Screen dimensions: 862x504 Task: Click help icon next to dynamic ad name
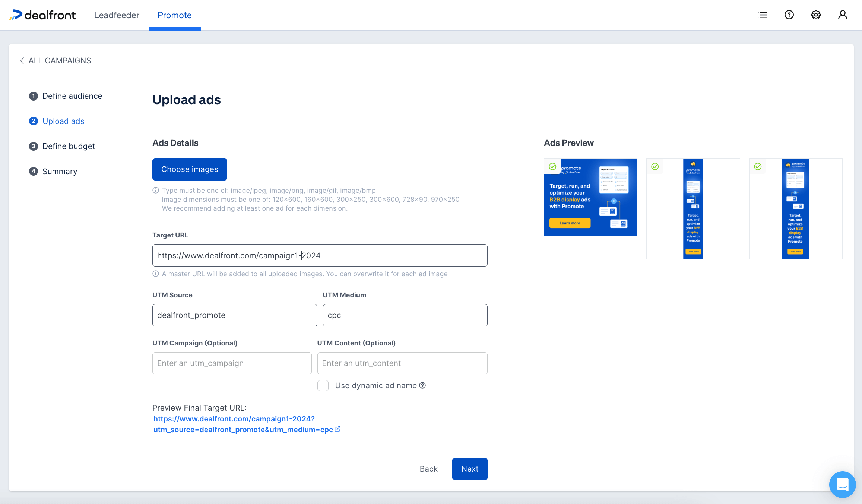(x=422, y=385)
